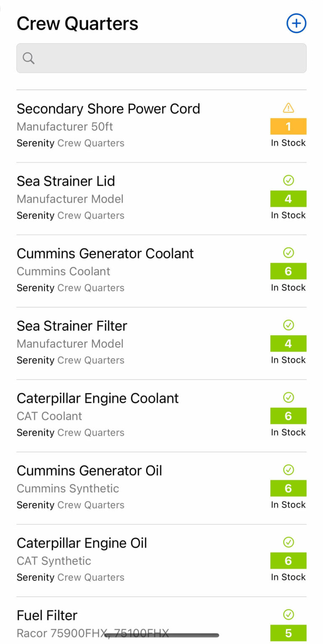The height and width of the screenshot is (644, 323).
Task: Click the search magnifier icon
Action: point(29,58)
